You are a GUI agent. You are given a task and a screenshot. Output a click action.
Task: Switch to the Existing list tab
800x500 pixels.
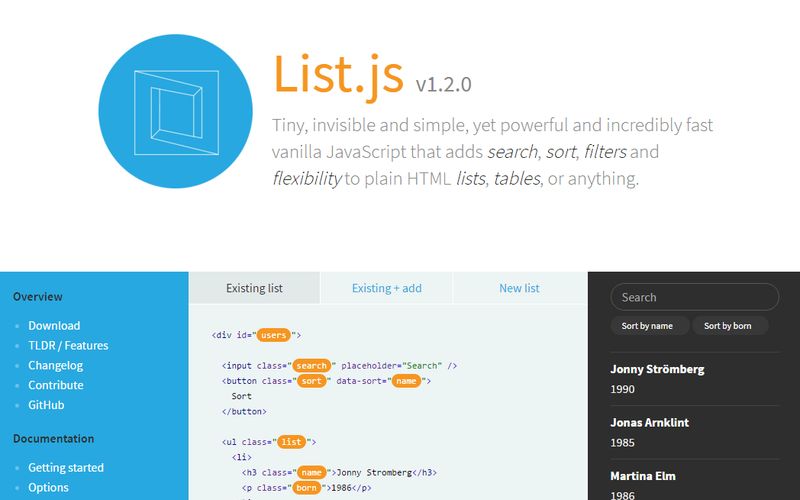click(254, 288)
